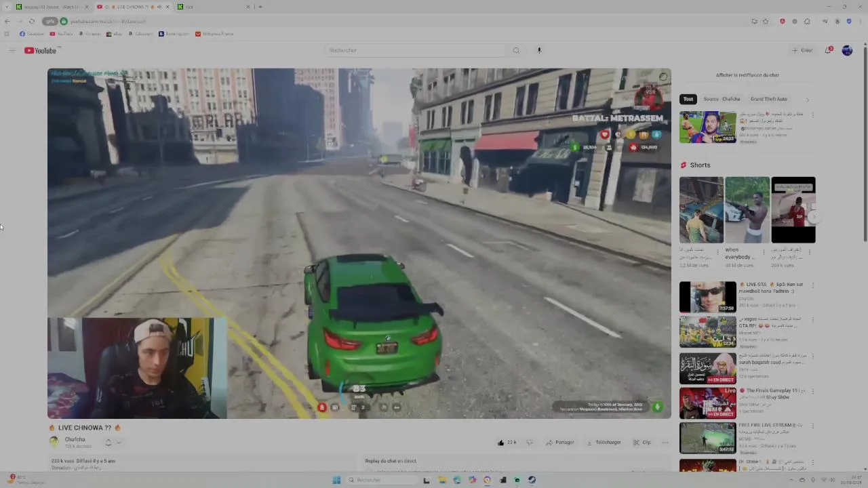Open the AliExpress France bookmark
The image size is (868, 488).
click(214, 34)
